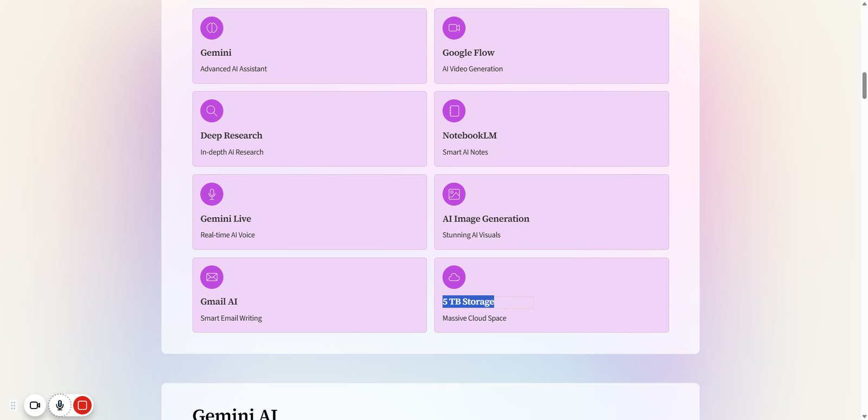
Task: Click the Gemini Live microphone icon
Action: coord(212,194)
